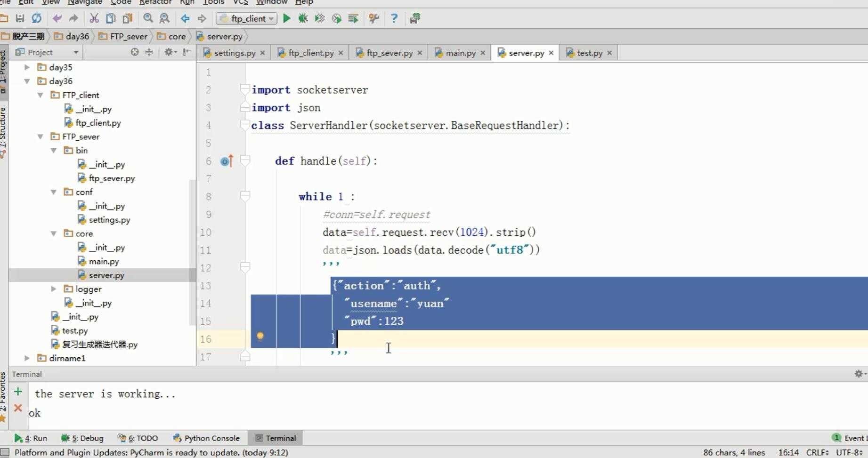Click the Back navigation arrow
868x458 pixels.
tap(185, 18)
